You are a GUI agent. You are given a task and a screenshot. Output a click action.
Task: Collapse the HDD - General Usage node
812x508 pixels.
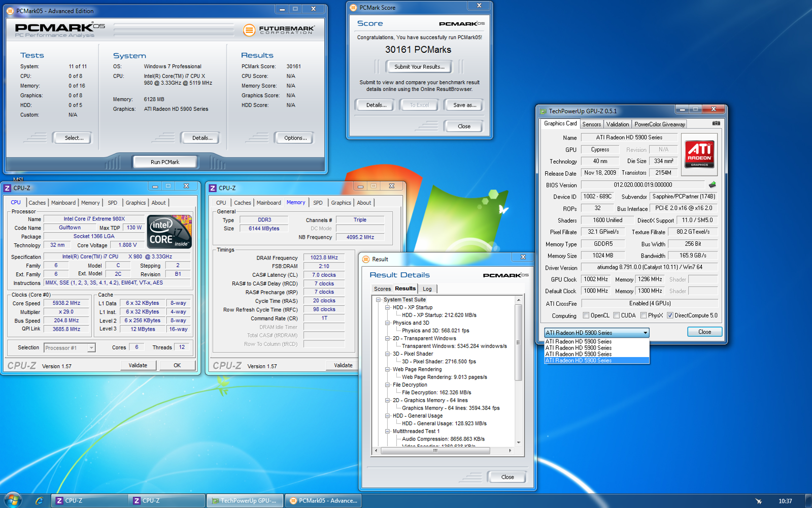point(387,416)
